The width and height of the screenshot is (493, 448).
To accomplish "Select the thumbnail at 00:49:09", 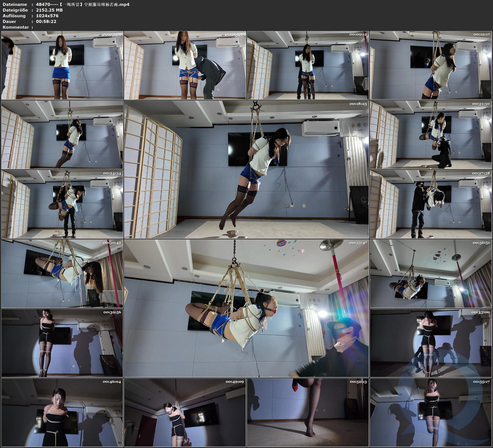I will (x=185, y=412).
